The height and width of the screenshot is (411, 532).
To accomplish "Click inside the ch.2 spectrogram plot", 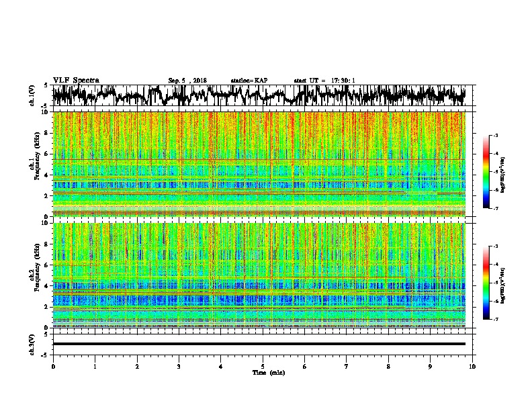I will tap(259, 275).
